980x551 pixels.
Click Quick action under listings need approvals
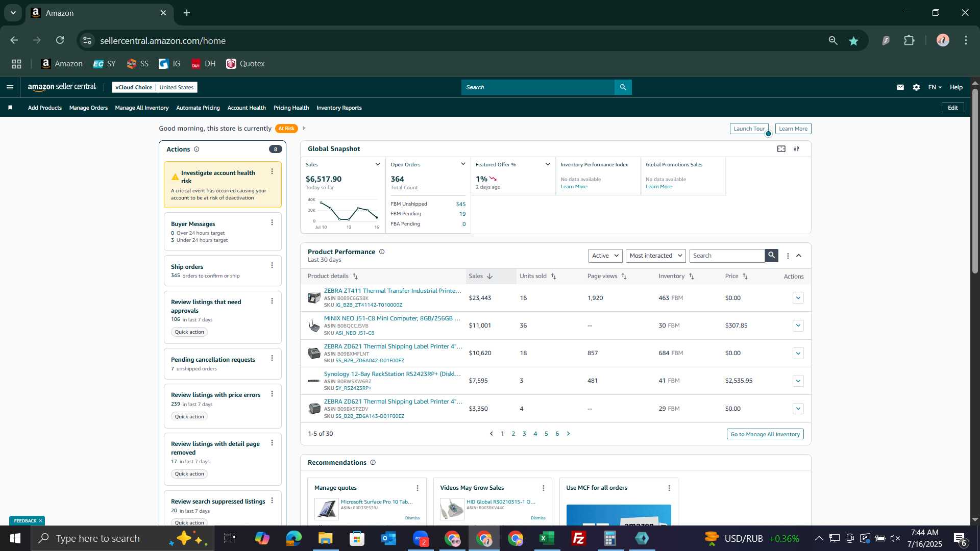[x=189, y=332]
